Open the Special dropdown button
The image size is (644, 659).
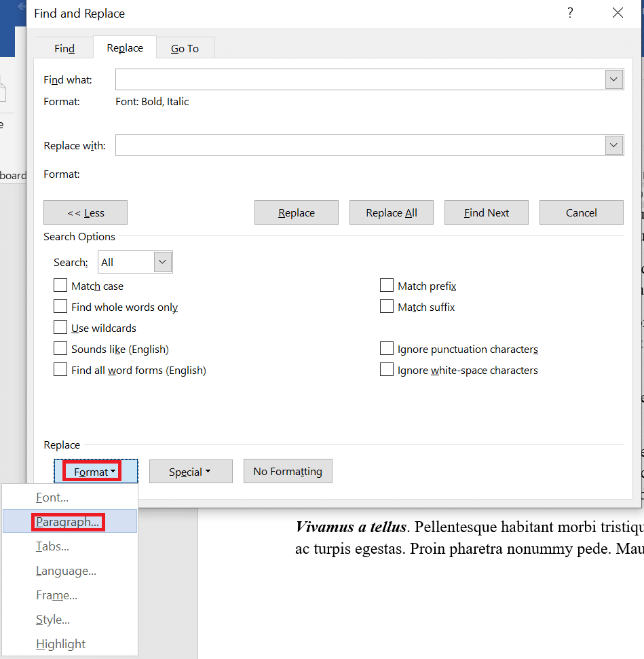click(191, 472)
